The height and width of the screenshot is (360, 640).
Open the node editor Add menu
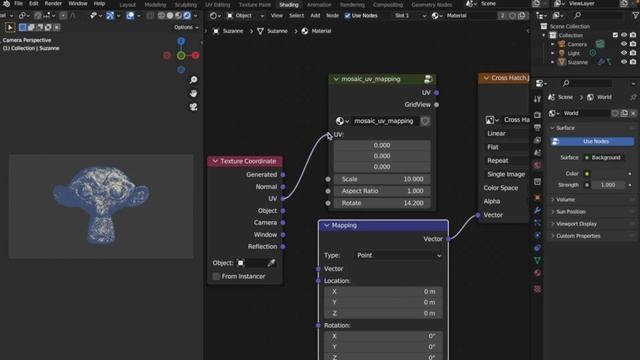pos(315,16)
